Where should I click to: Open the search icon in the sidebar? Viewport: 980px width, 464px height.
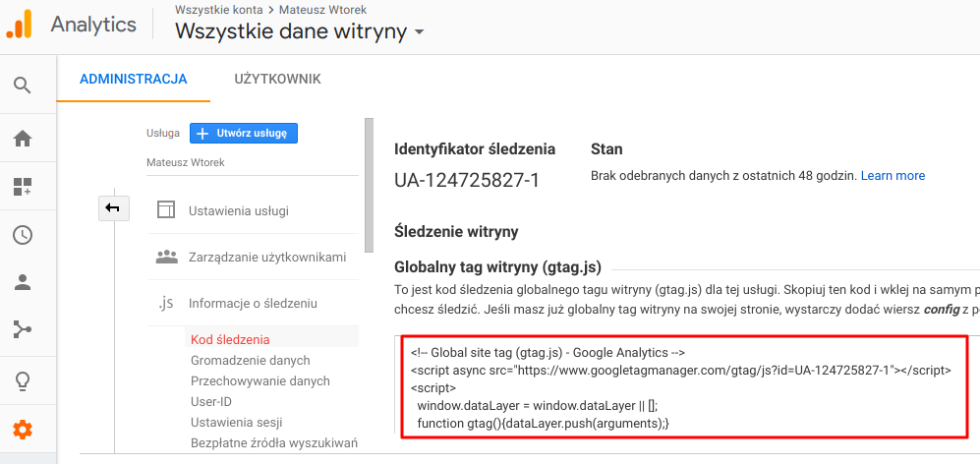click(23, 86)
